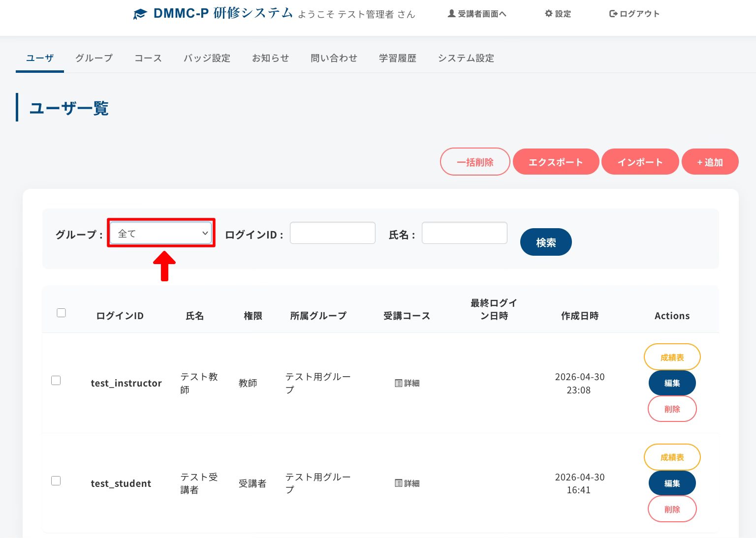The width and height of the screenshot is (756, 538).
Task: Edit the test_instructor user
Action: pos(672,383)
